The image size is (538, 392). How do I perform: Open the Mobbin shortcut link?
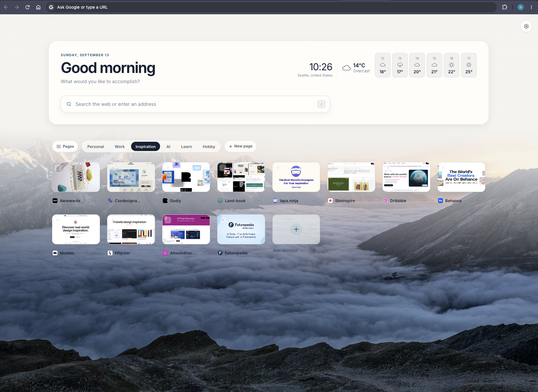pos(67,253)
